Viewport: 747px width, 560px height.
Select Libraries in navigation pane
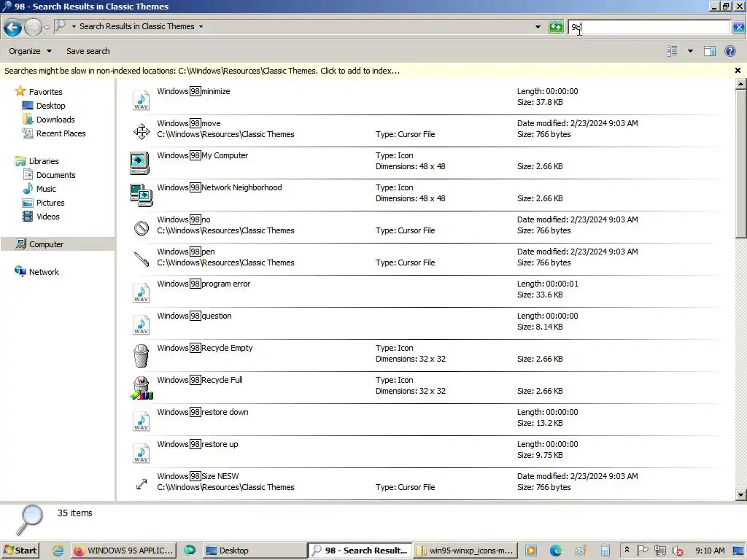43,161
